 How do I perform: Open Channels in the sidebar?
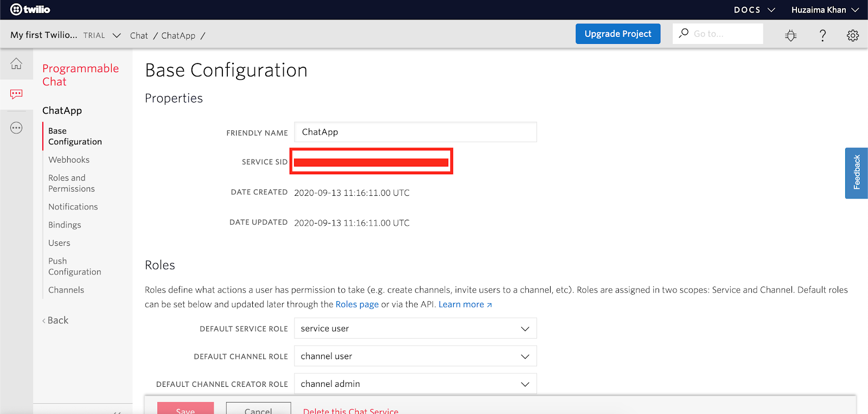(x=66, y=290)
